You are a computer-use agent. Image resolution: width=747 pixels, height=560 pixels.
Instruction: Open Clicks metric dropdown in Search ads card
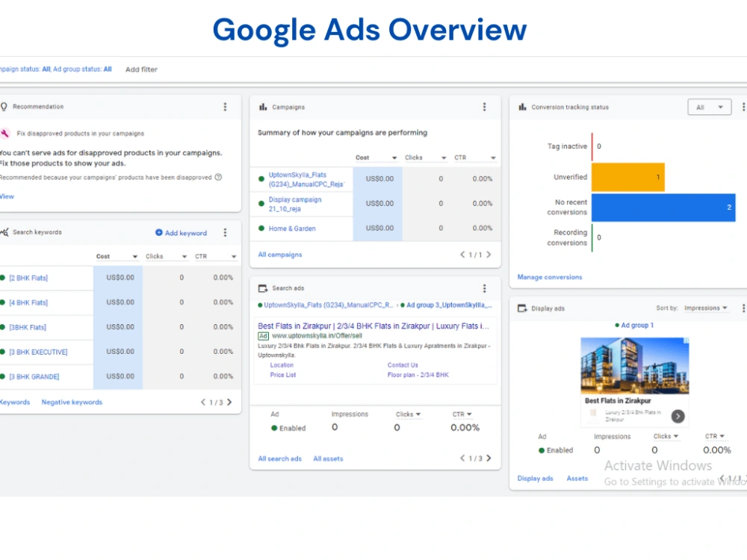[409, 414]
